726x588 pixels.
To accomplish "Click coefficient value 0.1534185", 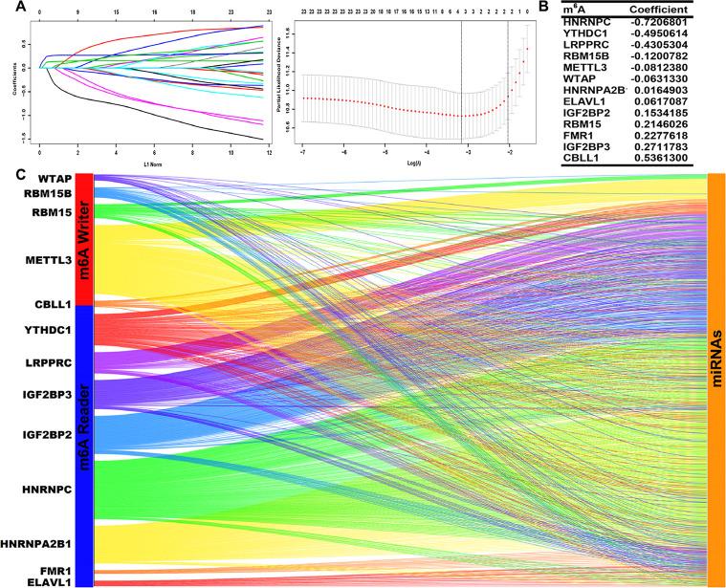I will click(661, 113).
